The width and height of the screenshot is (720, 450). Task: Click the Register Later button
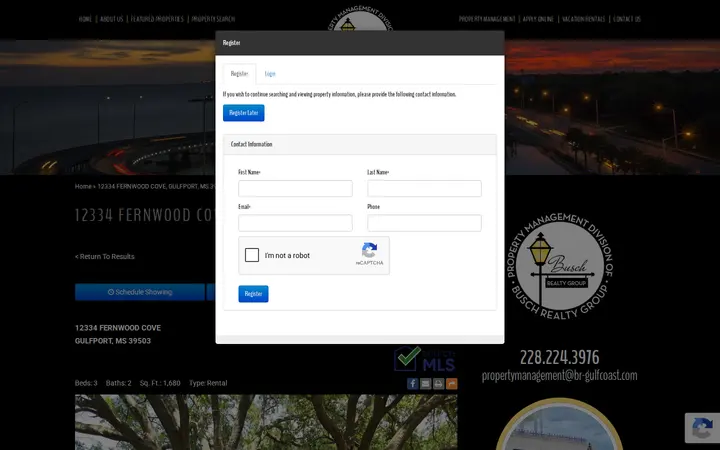[x=244, y=113]
